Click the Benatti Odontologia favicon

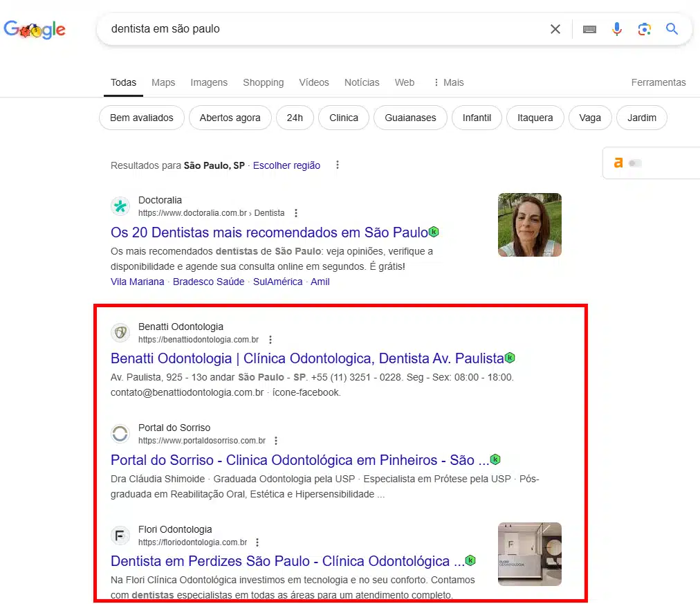(120, 333)
